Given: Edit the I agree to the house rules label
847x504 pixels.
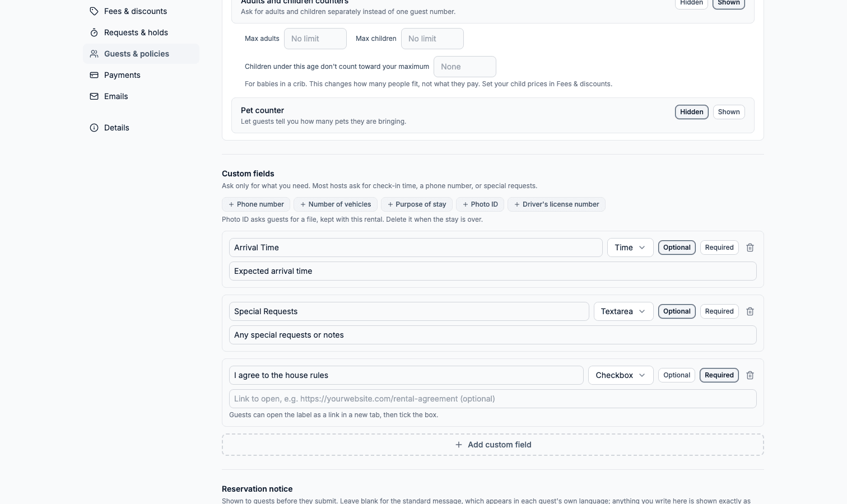Looking at the screenshot, I should [x=406, y=375].
